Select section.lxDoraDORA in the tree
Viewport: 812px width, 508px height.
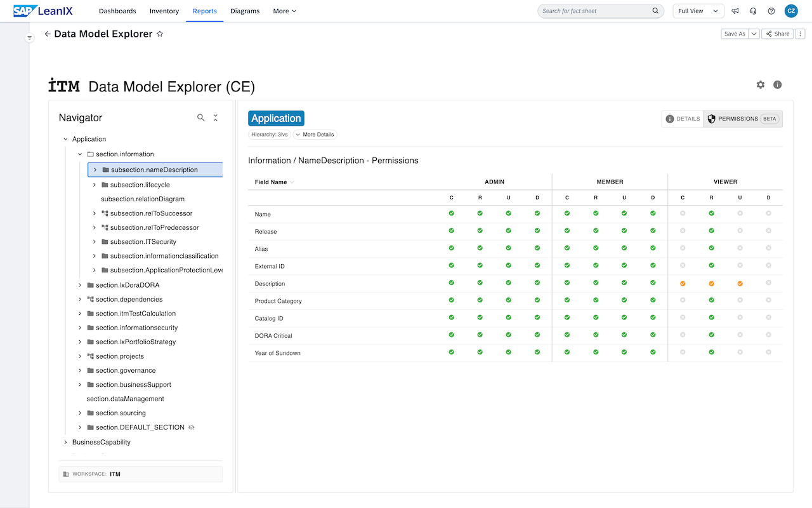pos(128,285)
